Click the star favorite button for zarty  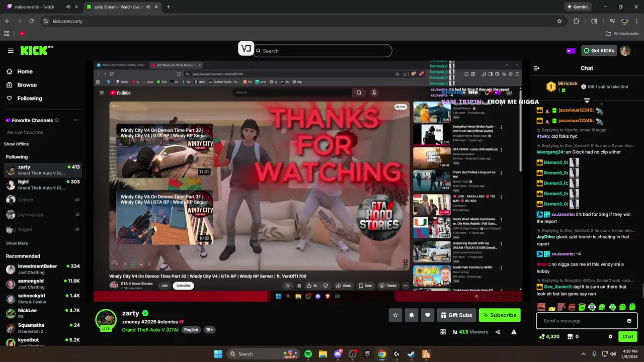pyautogui.click(x=395, y=315)
